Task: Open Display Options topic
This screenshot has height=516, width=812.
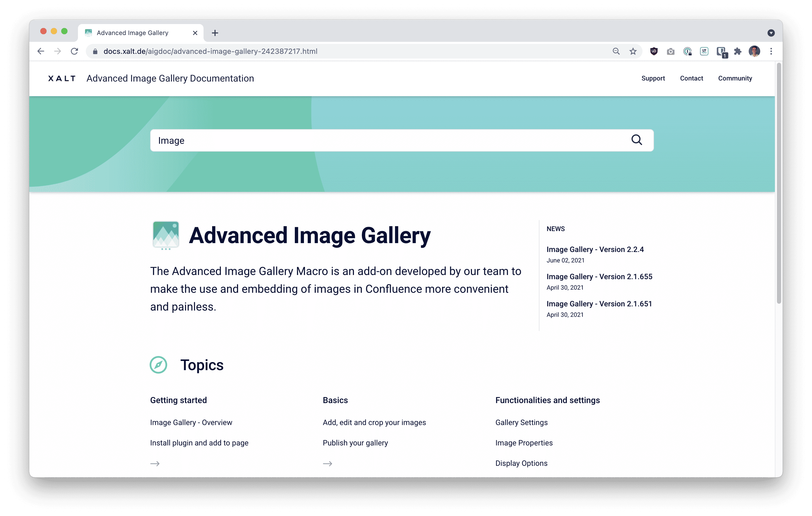Action: (521, 463)
